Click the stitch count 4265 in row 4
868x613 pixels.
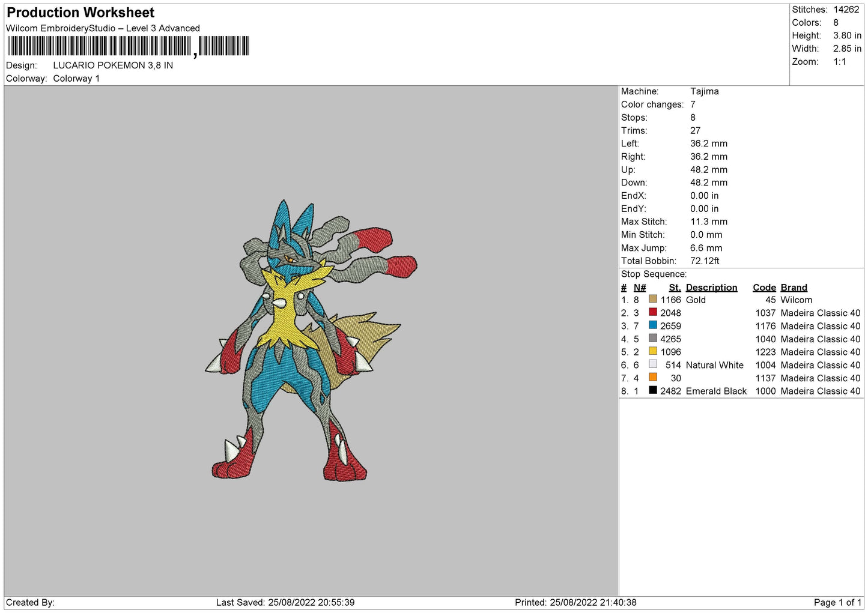670,339
